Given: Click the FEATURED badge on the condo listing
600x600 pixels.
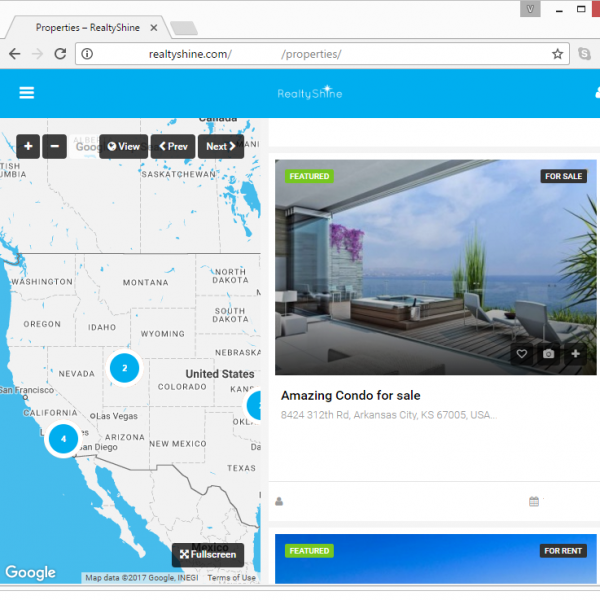Looking at the screenshot, I should pyautogui.click(x=309, y=176).
